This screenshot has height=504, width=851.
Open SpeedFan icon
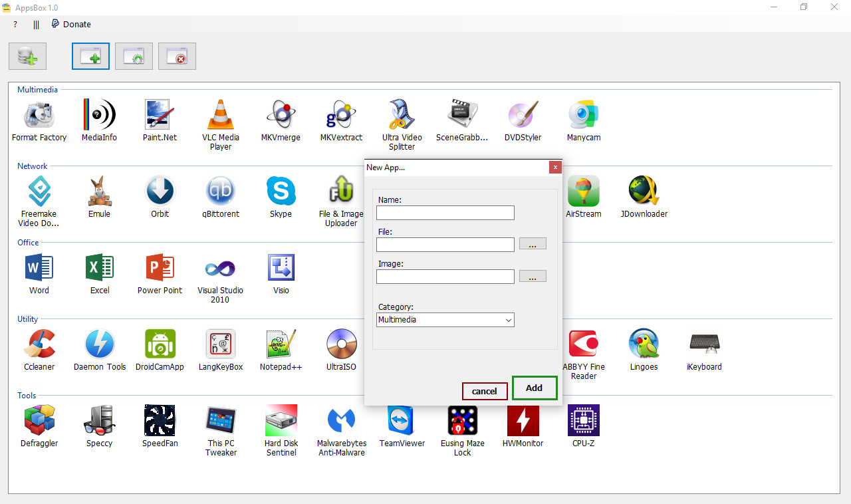click(x=160, y=421)
